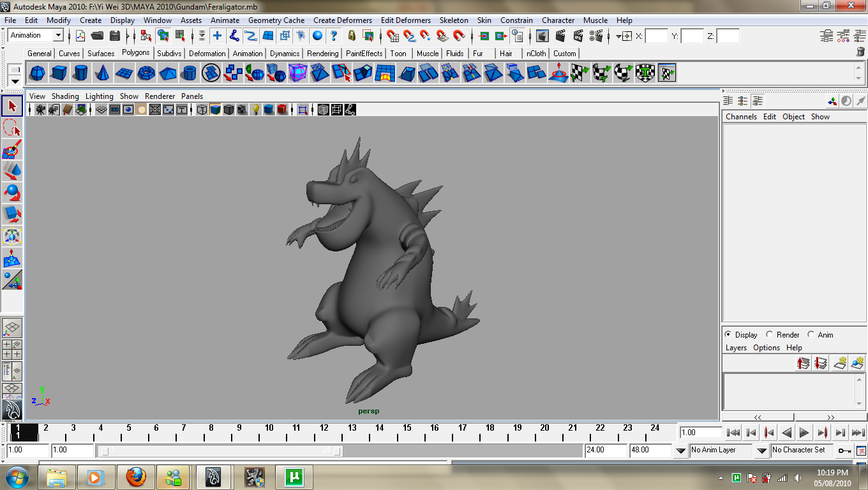Viewport: 868px width, 490px height.
Task: Select the Display radio button
Action: click(728, 334)
